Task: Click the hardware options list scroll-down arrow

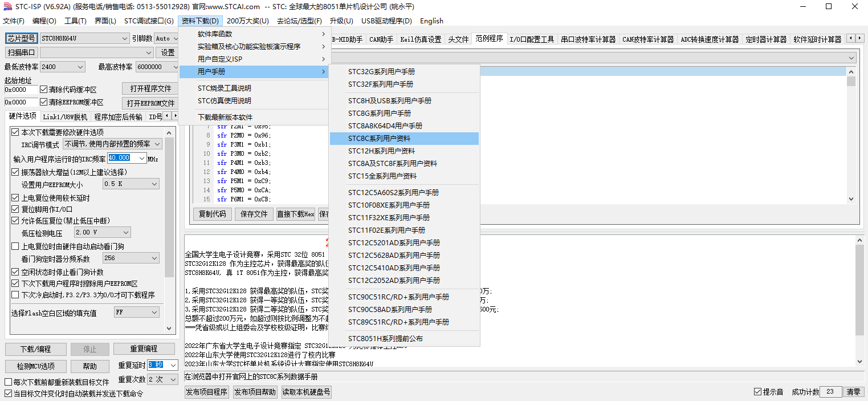Action: (x=169, y=329)
